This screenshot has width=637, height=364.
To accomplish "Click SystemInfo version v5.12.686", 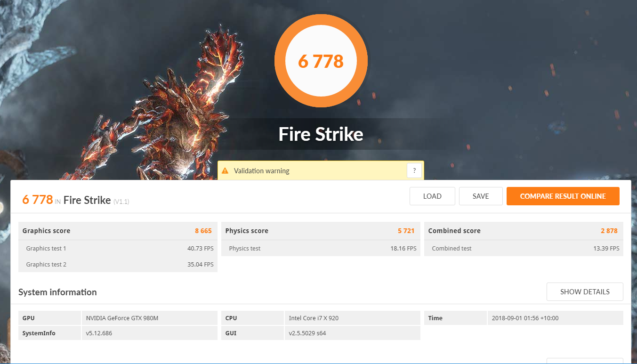I will pyautogui.click(x=99, y=333).
